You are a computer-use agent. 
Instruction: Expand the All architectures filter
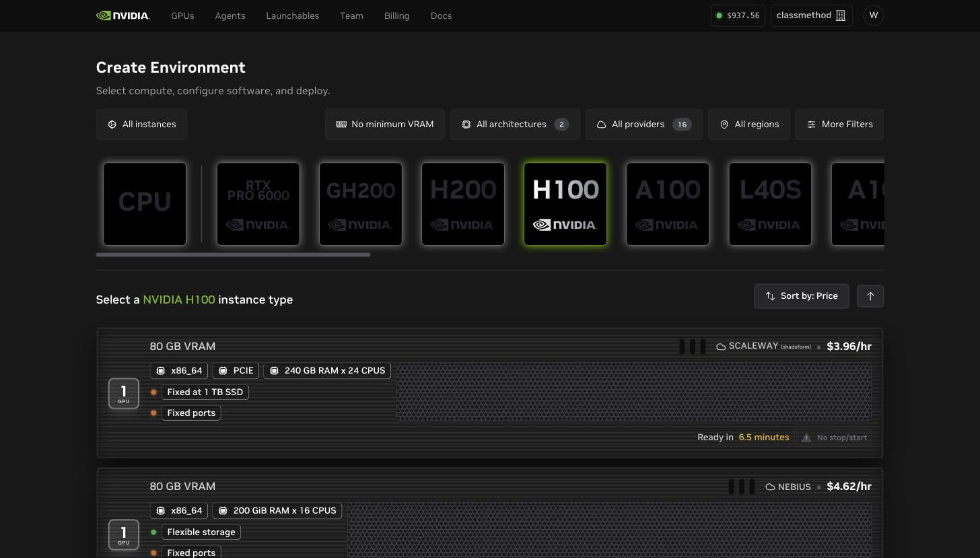click(515, 125)
